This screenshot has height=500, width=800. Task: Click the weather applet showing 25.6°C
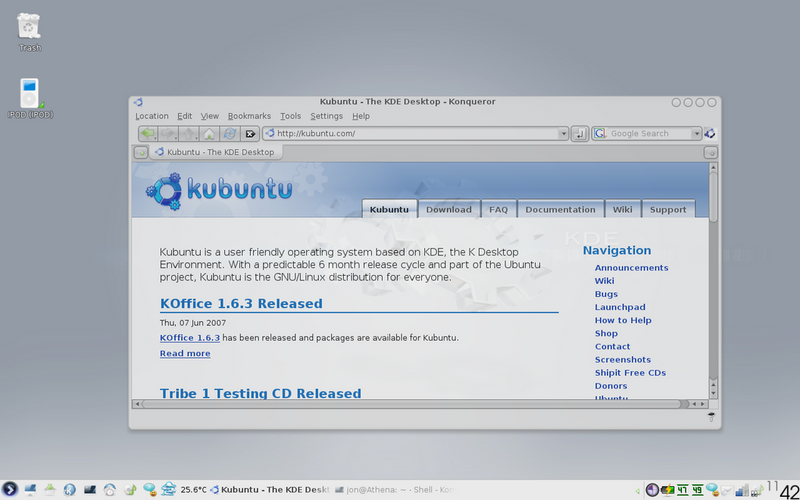point(184,490)
